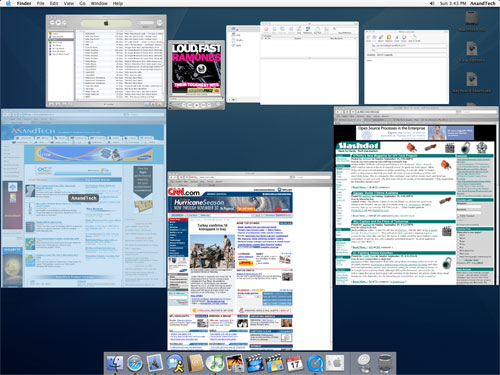The width and height of the screenshot is (500, 375).
Task: Click the volume icon in menu bar
Action: tap(432, 3)
